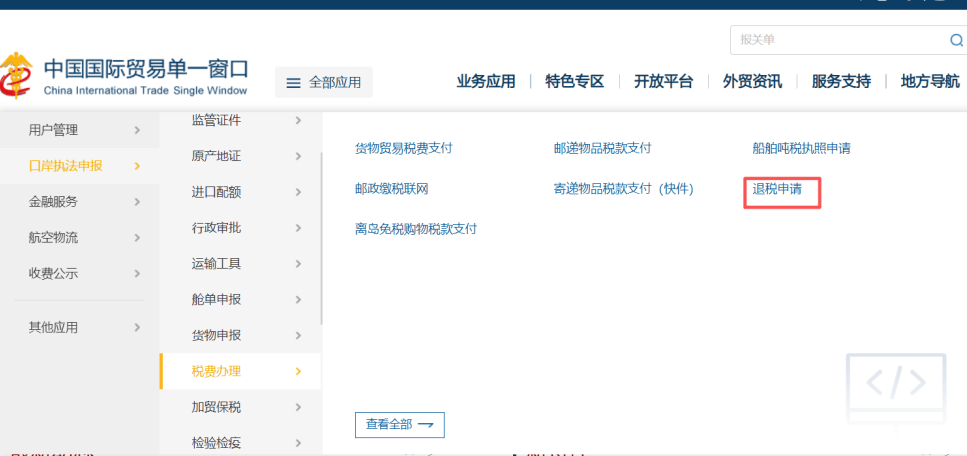The width and height of the screenshot is (967, 456).
Task: Click the 邮政缴税联网 link
Action: click(x=392, y=189)
